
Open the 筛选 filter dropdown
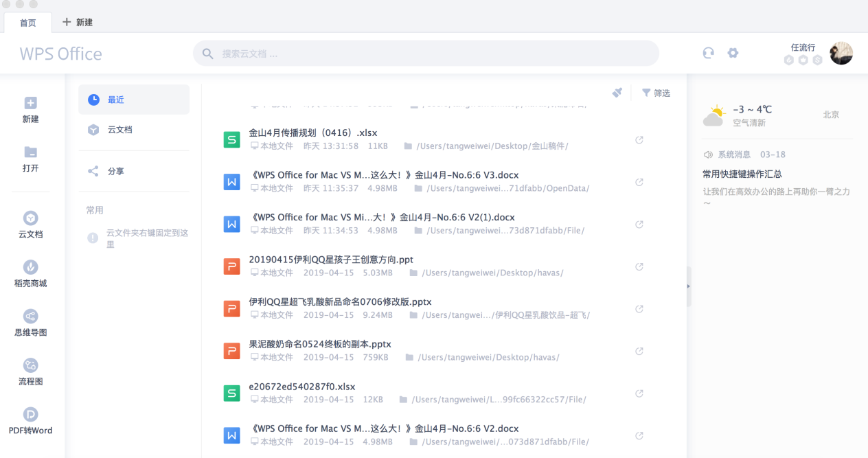pos(656,93)
